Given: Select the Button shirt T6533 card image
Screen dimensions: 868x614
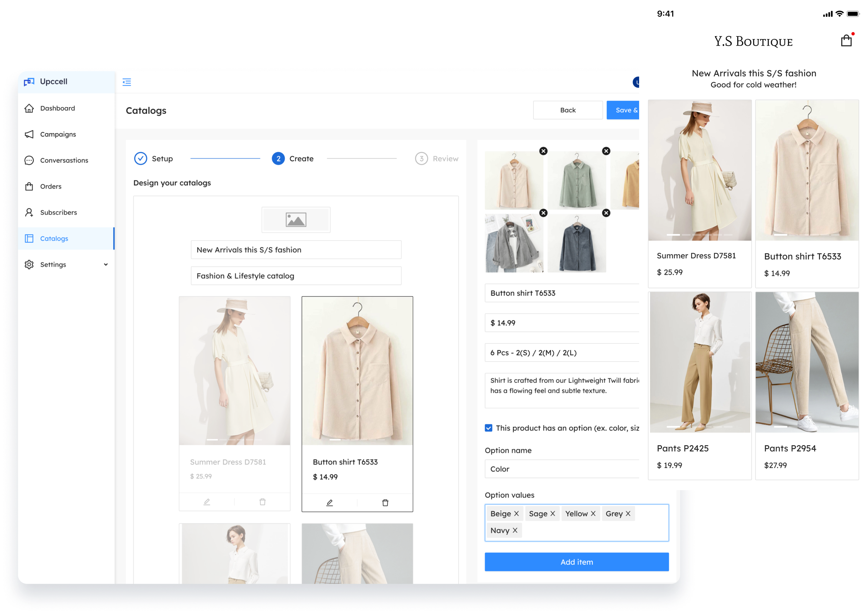Looking at the screenshot, I should [357, 371].
